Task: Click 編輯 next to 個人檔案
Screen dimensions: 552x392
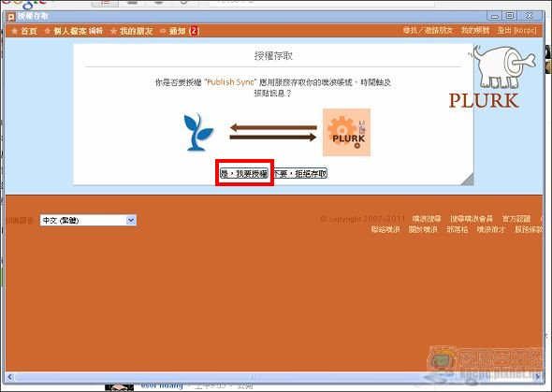Action: point(95,31)
